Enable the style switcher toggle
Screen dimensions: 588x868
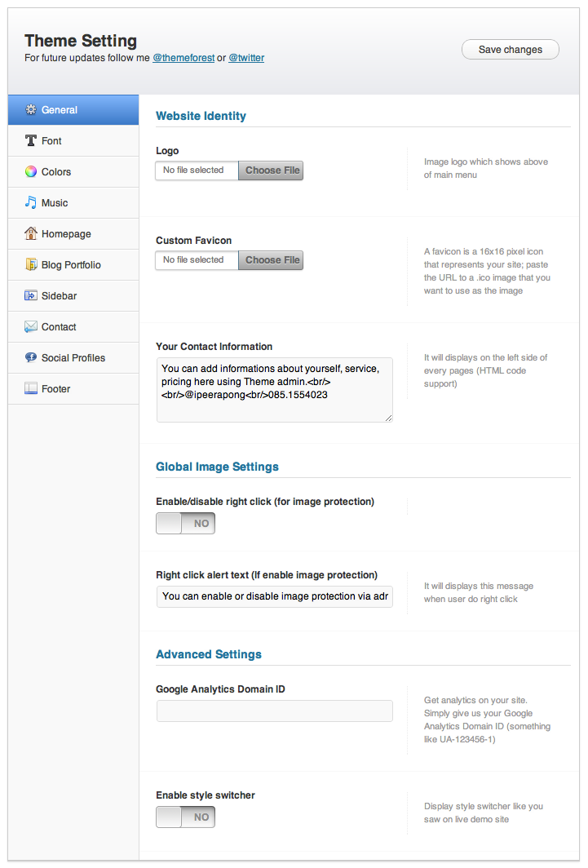(x=185, y=817)
